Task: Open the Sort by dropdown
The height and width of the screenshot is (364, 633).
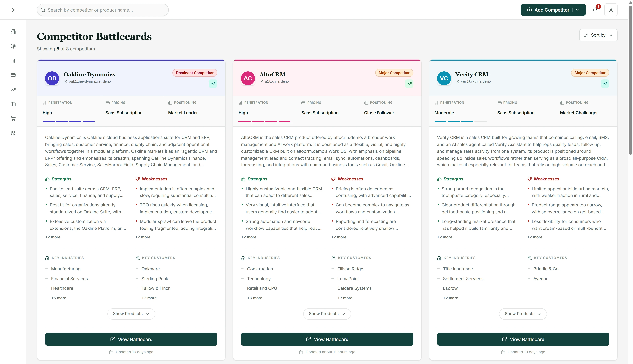Action: tap(598, 35)
